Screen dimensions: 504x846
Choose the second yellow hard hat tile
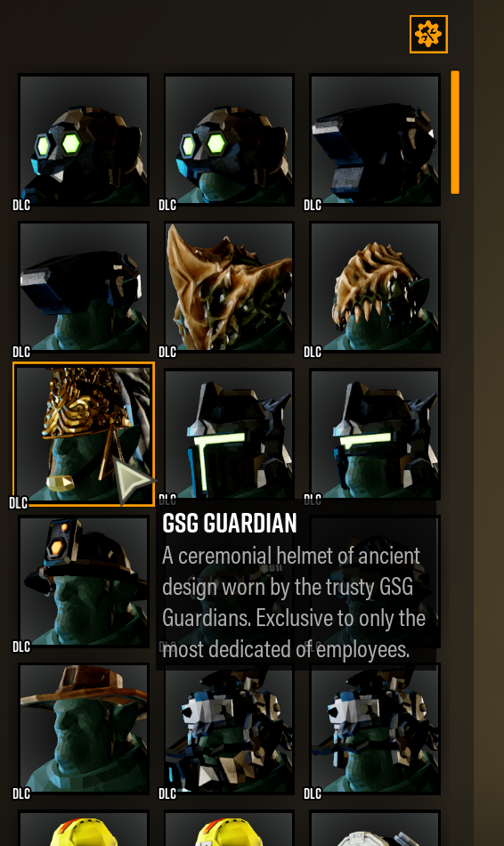230,828
